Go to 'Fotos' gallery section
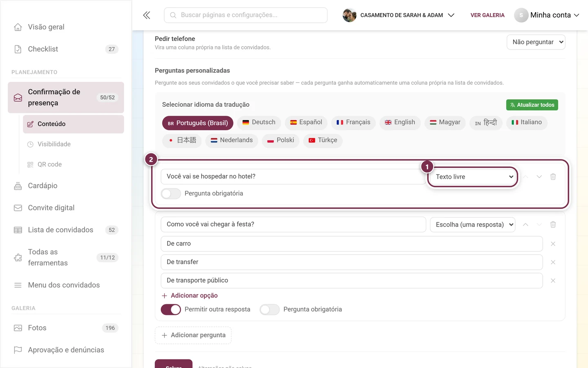Image resolution: width=588 pixels, height=368 pixels. click(x=66, y=328)
